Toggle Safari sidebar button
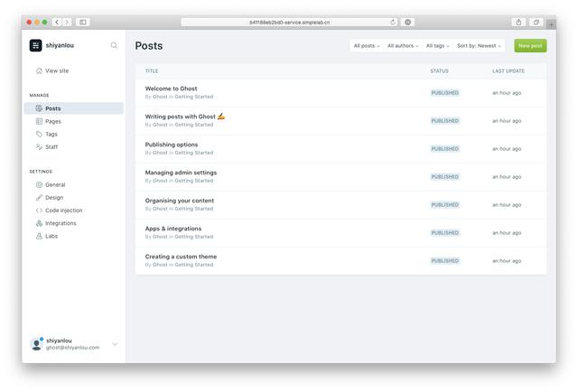Viewport: 578px width, 392px height. pos(83,22)
